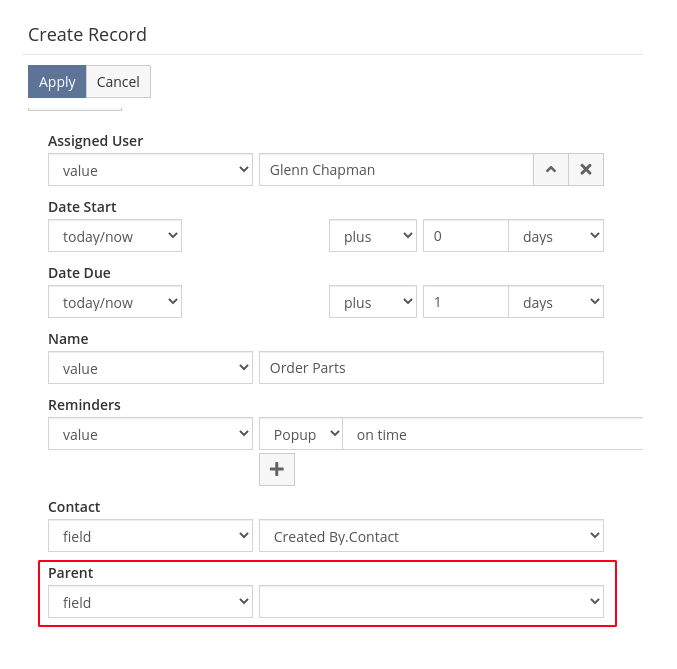677x669 pixels.
Task: Add a reminder with the plus icon
Action: pyautogui.click(x=277, y=469)
